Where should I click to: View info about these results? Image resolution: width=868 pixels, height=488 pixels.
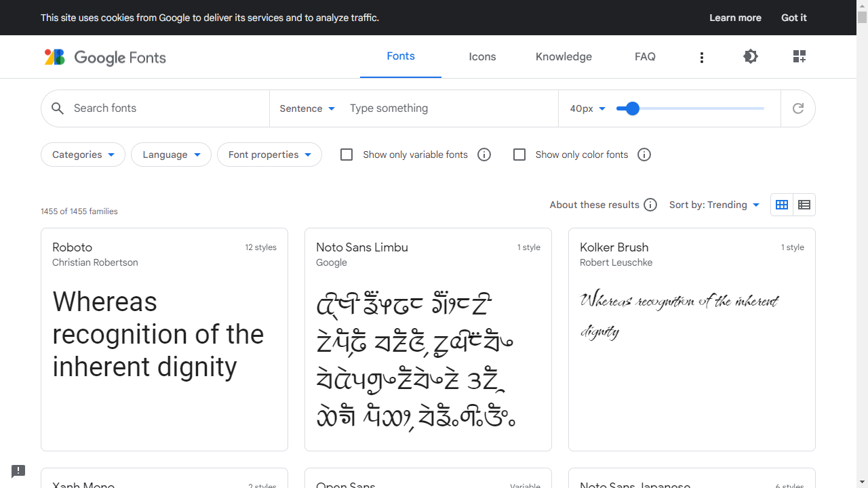pyautogui.click(x=650, y=204)
